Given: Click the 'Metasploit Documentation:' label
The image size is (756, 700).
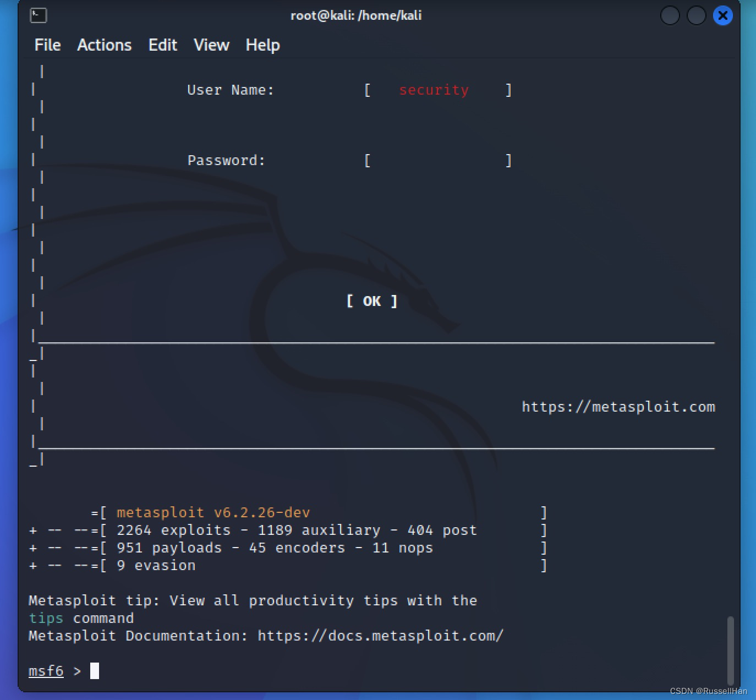Looking at the screenshot, I should (x=138, y=636).
